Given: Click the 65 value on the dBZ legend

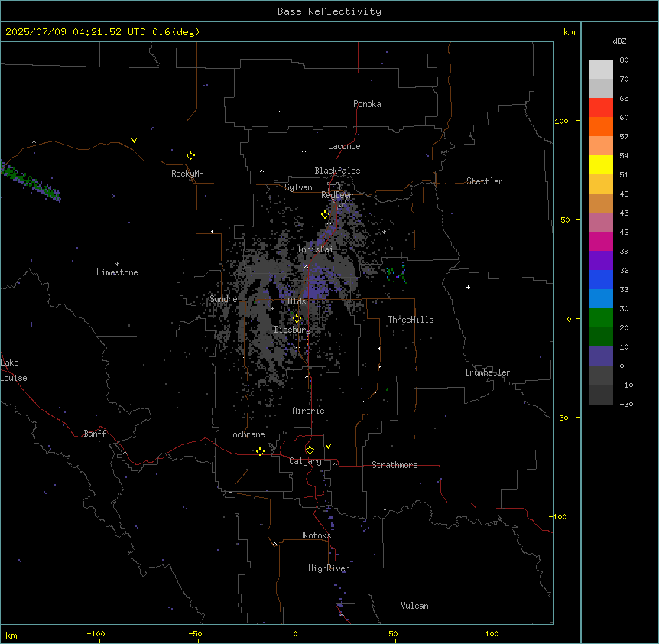Looking at the screenshot, I should (624, 99).
